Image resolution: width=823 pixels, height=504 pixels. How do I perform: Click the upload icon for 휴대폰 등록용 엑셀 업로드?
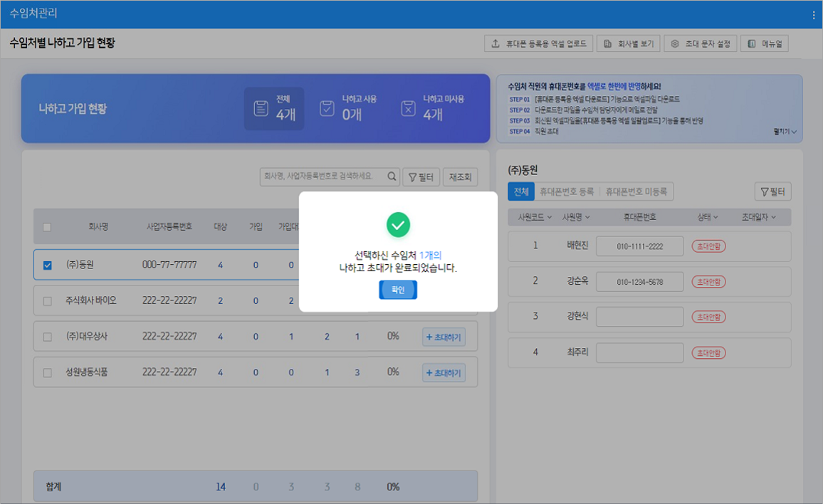click(x=496, y=43)
